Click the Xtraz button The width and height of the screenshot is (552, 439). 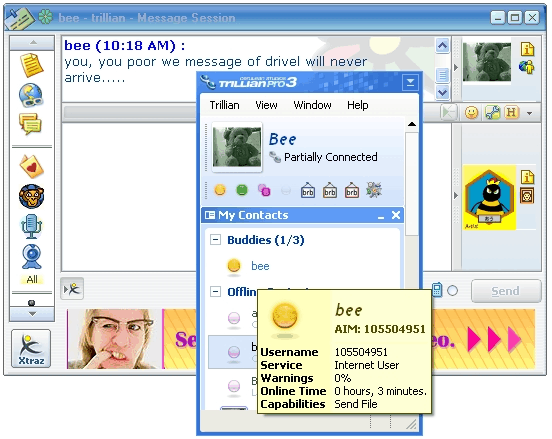(31, 349)
